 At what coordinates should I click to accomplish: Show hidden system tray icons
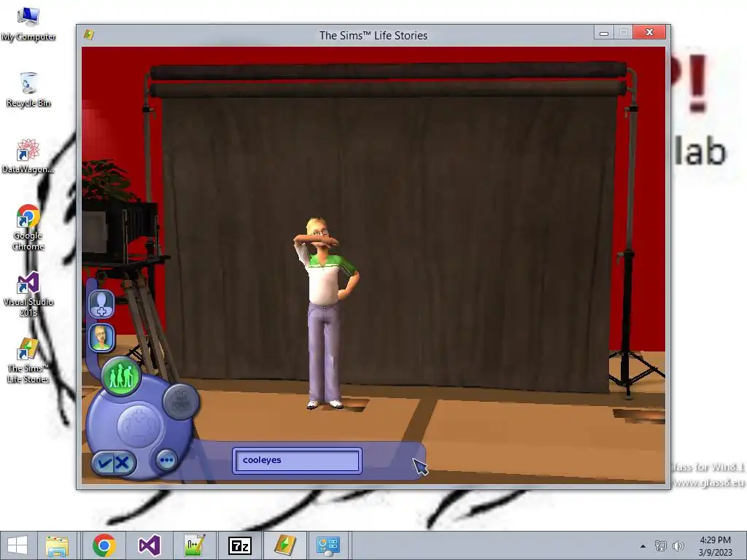(643, 546)
